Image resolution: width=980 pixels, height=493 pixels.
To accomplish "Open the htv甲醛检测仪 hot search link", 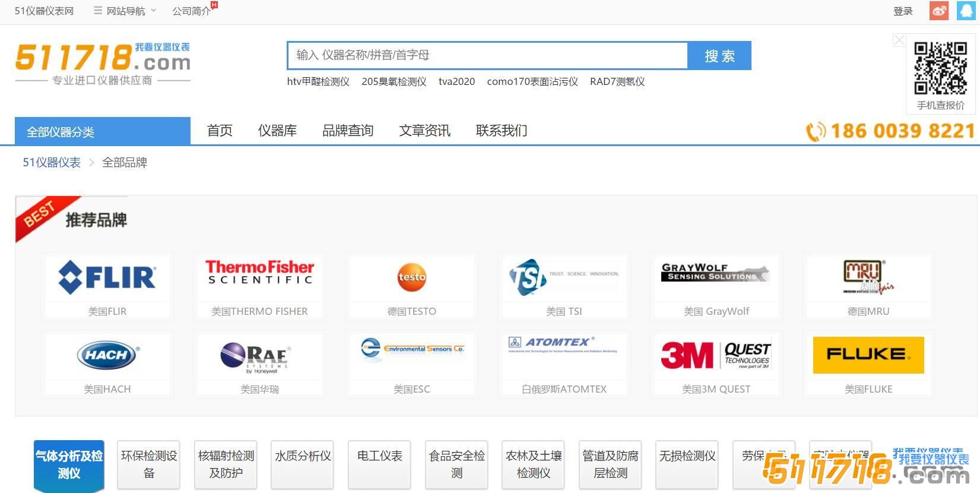I will coord(318,81).
